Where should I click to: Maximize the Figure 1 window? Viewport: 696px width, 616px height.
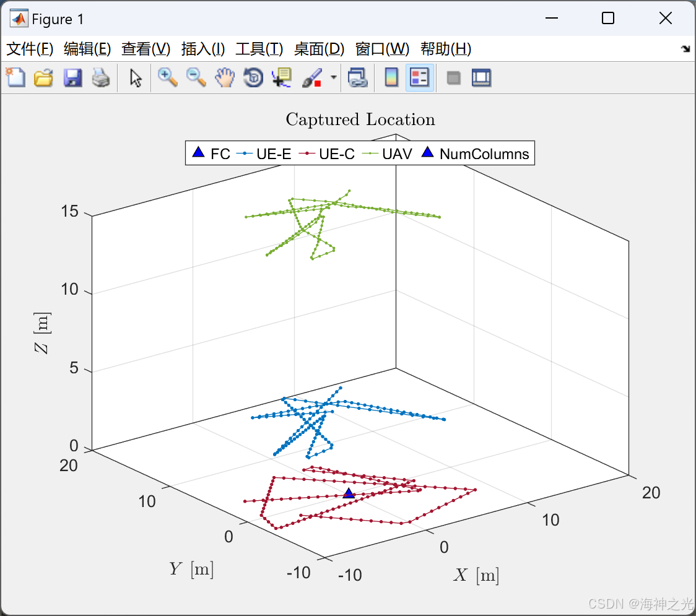click(x=608, y=18)
